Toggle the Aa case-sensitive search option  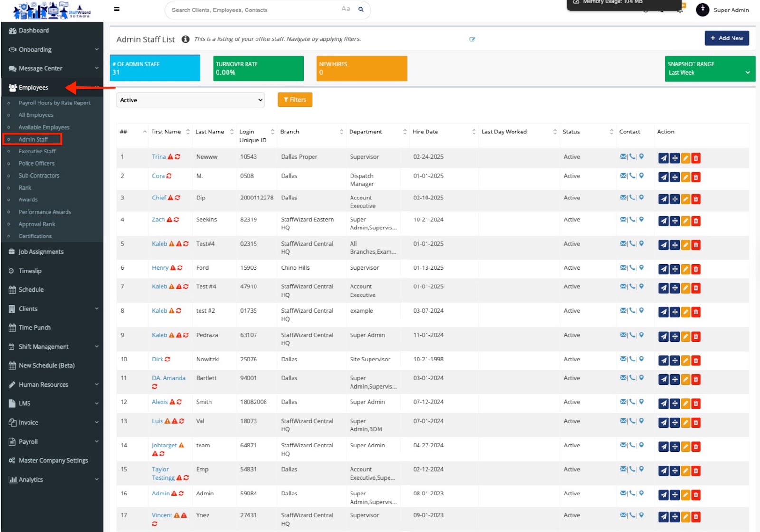point(345,9)
